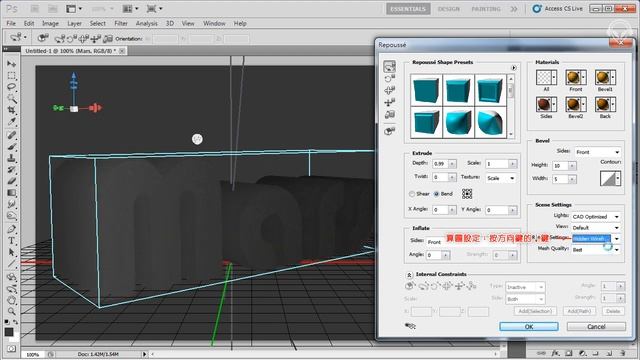Open the 3D menu
This screenshot has width=640, height=360.
tap(170, 23)
